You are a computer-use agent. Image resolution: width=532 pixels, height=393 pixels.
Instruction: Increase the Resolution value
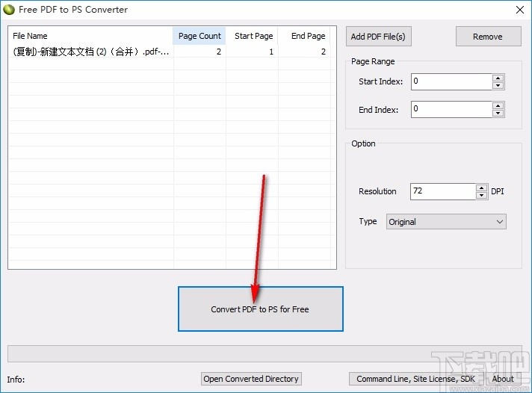pyautogui.click(x=482, y=188)
